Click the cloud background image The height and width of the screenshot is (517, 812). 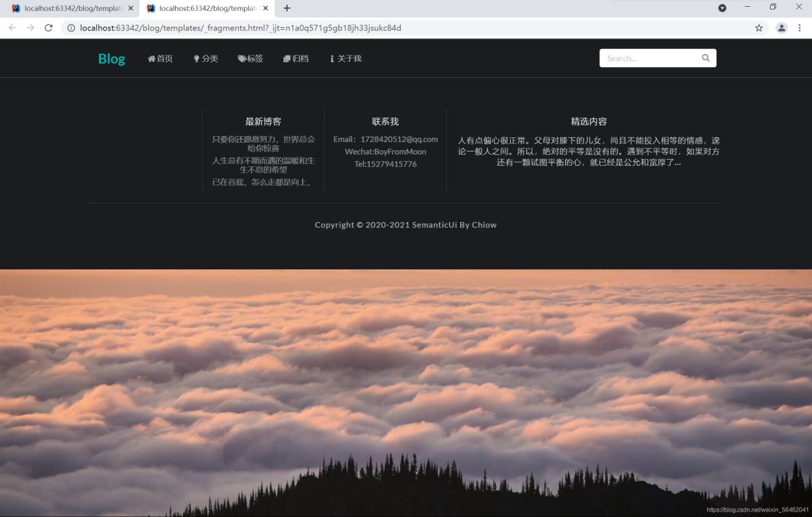pyautogui.click(x=406, y=392)
